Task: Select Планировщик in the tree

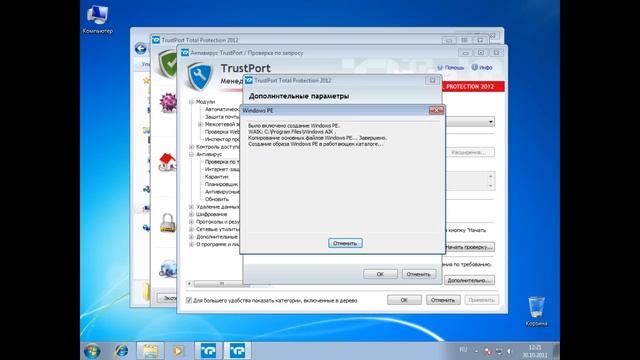Action: (x=221, y=184)
